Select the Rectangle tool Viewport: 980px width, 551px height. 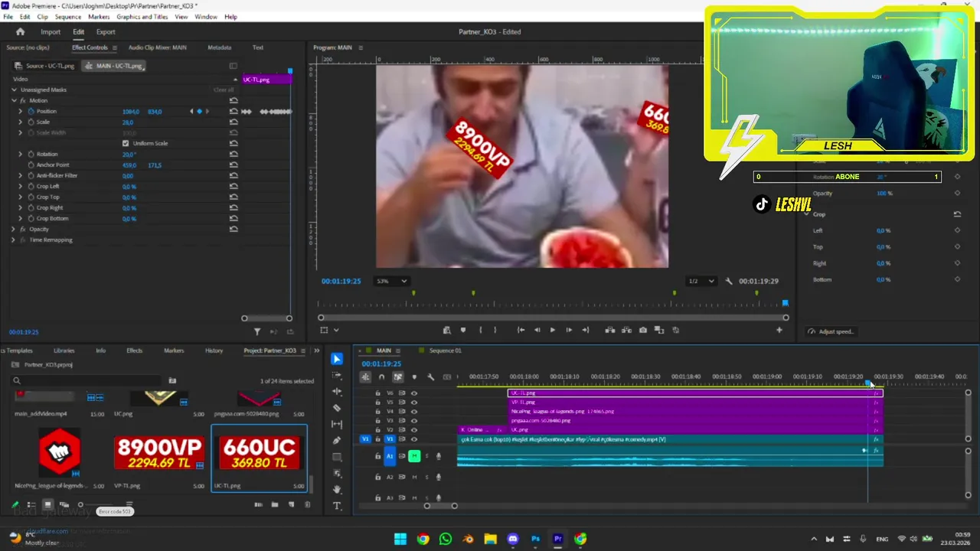coord(337,457)
